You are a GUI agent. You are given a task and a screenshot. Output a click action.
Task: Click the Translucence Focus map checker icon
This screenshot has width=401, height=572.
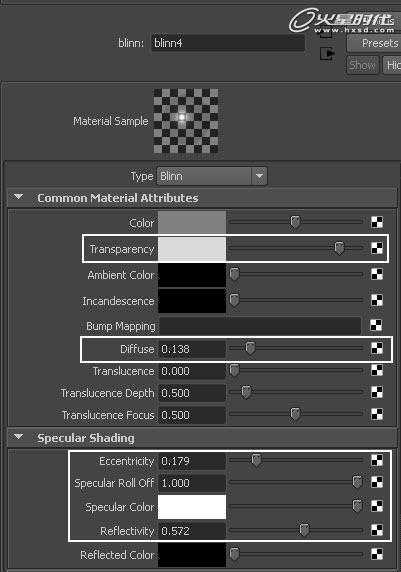coord(377,414)
